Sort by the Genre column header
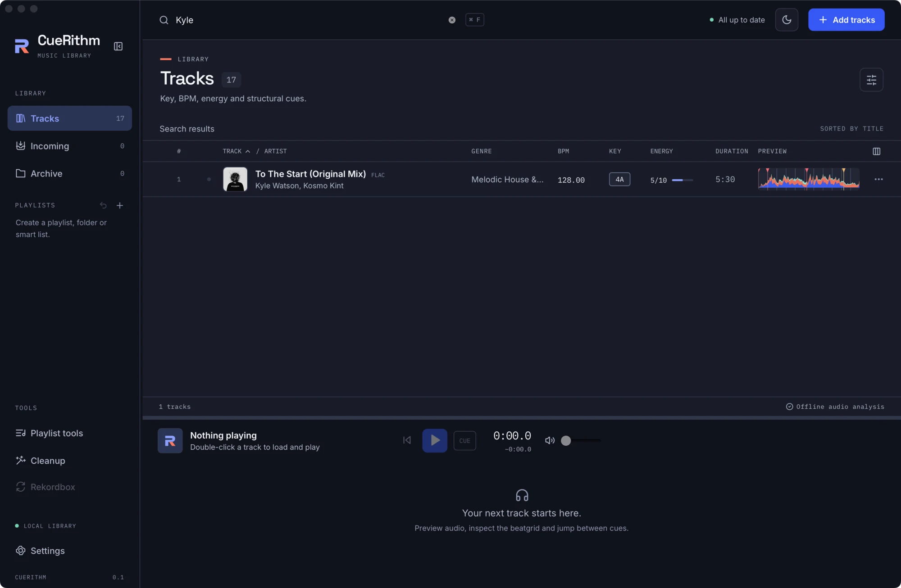 click(x=481, y=151)
